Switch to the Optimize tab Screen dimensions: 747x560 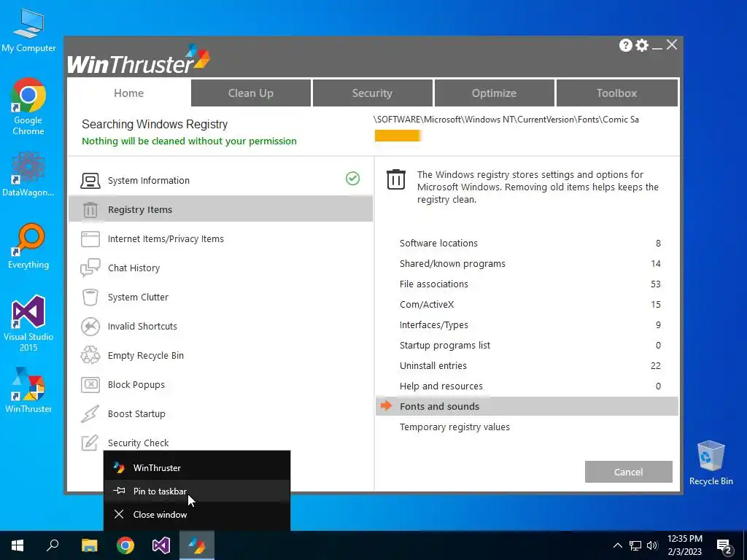click(494, 93)
